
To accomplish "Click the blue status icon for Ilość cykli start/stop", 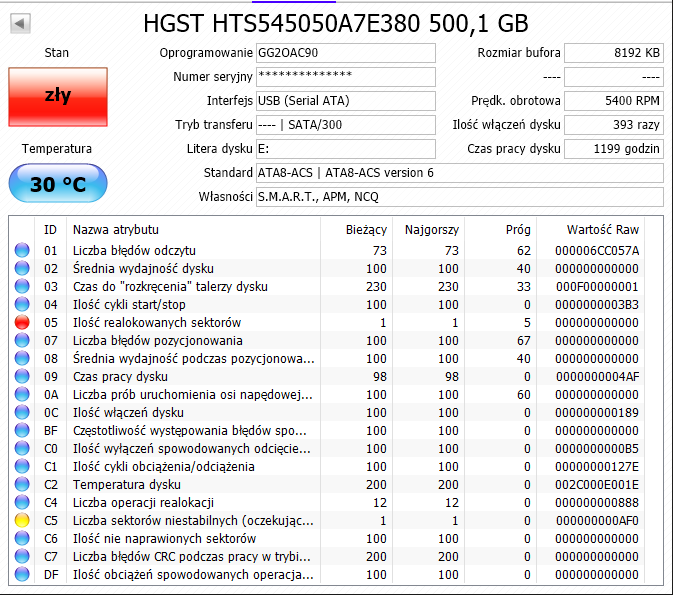I will 22,304.
